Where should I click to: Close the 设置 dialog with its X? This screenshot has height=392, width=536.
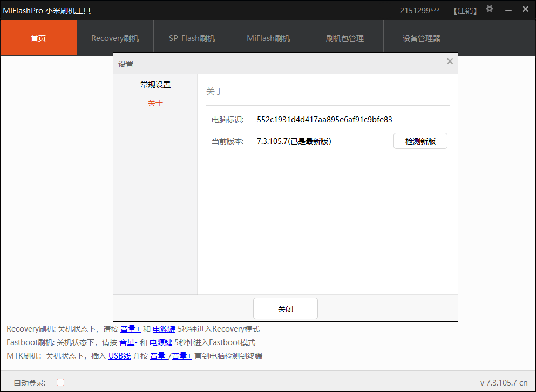pyautogui.click(x=450, y=61)
